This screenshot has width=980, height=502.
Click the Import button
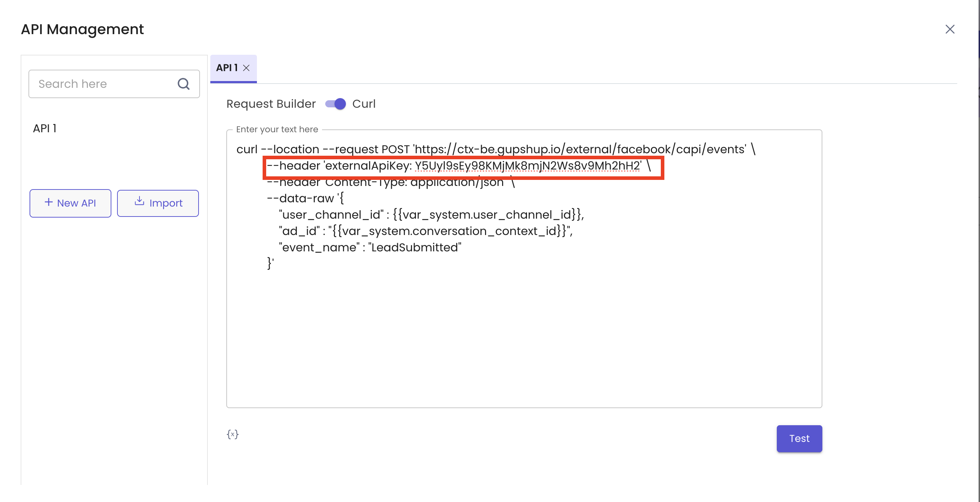pos(158,203)
